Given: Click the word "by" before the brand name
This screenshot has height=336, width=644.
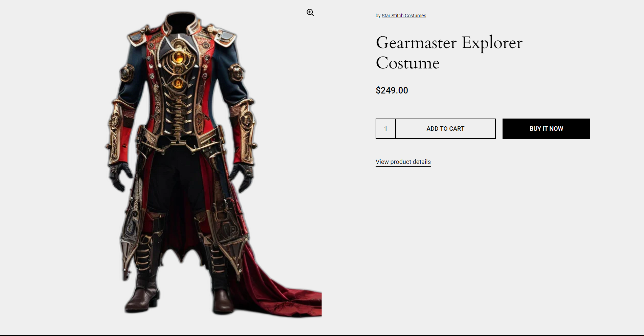Looking at the screenshot, I should pyautogui.click(x=378, y=16).
